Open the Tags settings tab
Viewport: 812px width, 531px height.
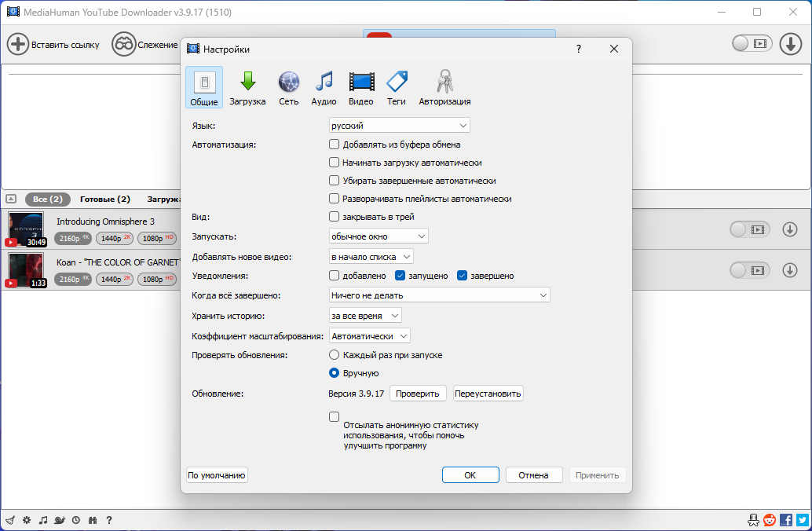396,87
